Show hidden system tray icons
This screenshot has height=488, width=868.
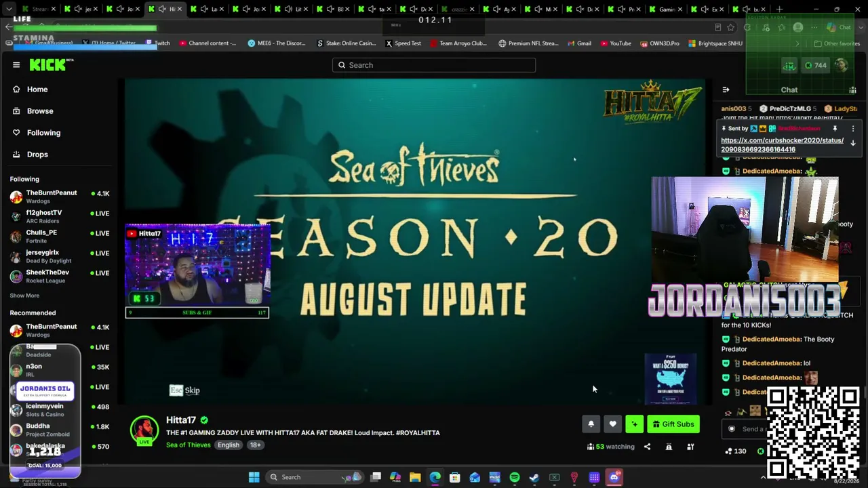(x=763, y=477)
